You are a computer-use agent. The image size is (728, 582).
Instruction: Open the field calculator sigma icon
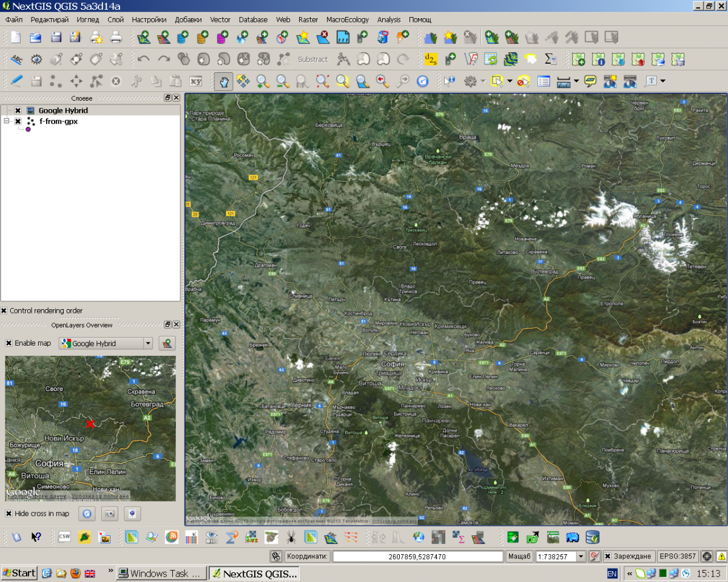click(x=550, y=59)
